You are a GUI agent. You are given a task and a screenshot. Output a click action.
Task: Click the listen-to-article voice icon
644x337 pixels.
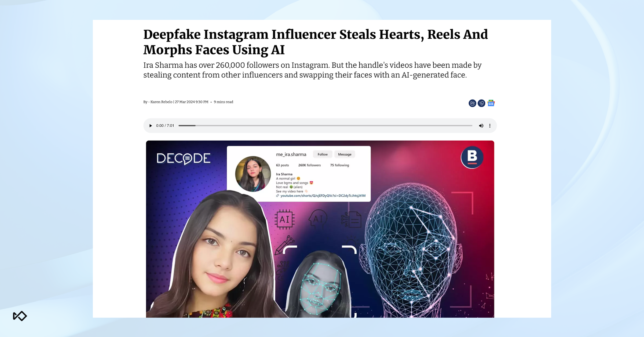[481, 103]
